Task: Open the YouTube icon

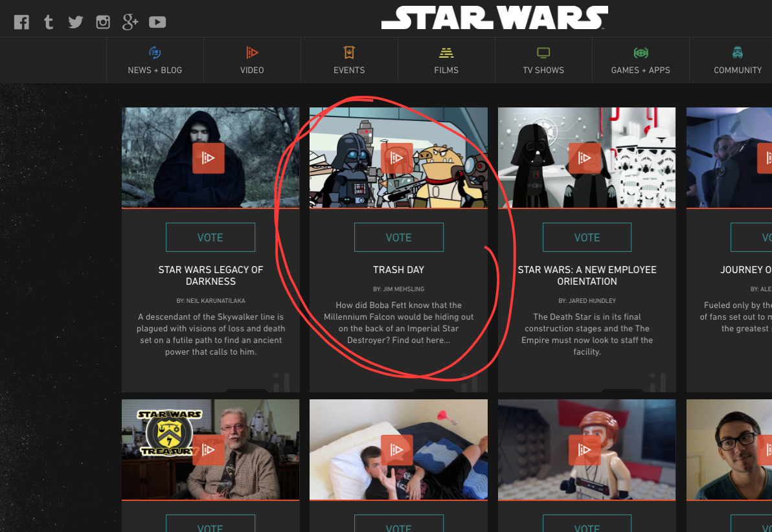Action: [157, 22]
